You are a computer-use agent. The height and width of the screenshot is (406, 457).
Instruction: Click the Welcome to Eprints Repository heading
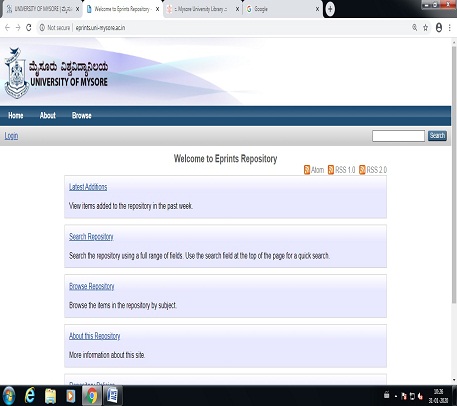coord(225,159)
